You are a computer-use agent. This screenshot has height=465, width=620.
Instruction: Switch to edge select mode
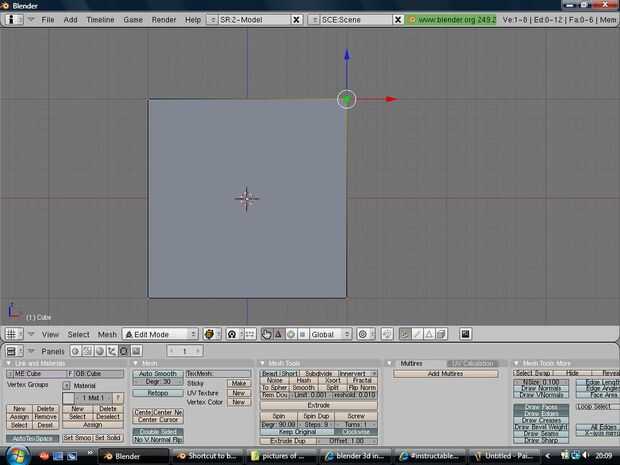click(x=417, y=334)
